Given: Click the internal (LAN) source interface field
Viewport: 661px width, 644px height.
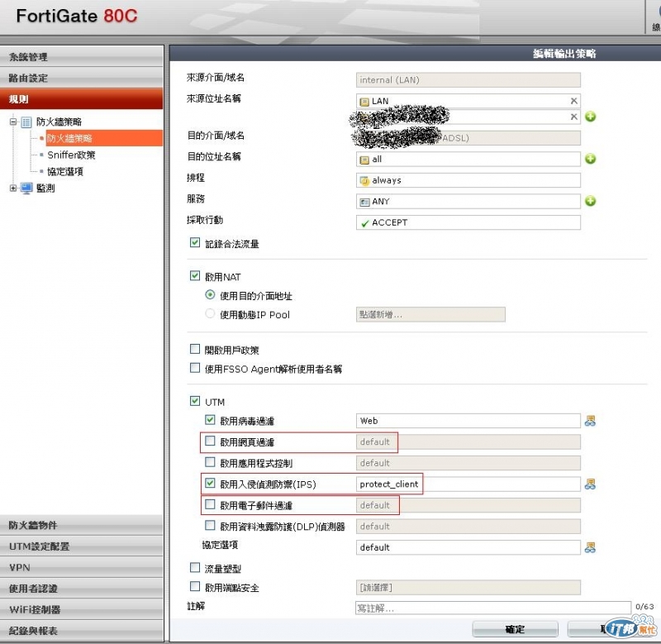Looking at the screenshot, I should pyautogui.click(x=468, y=79).
